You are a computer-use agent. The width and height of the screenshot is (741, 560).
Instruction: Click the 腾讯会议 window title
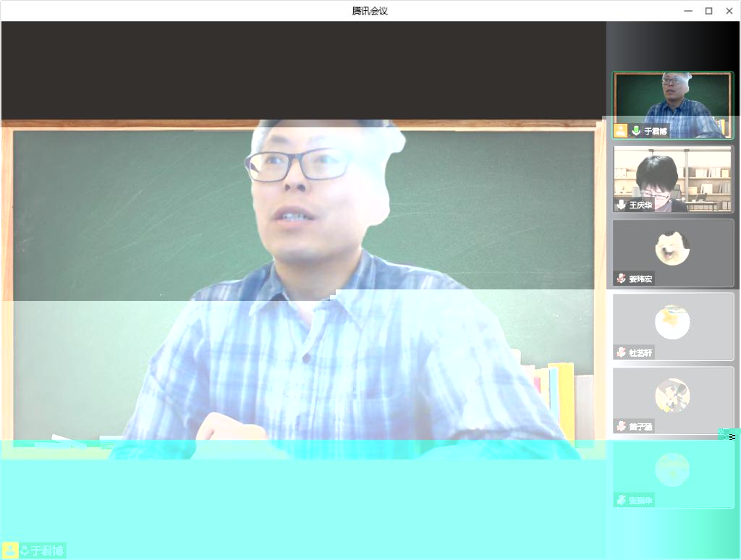tap(370, 11)
